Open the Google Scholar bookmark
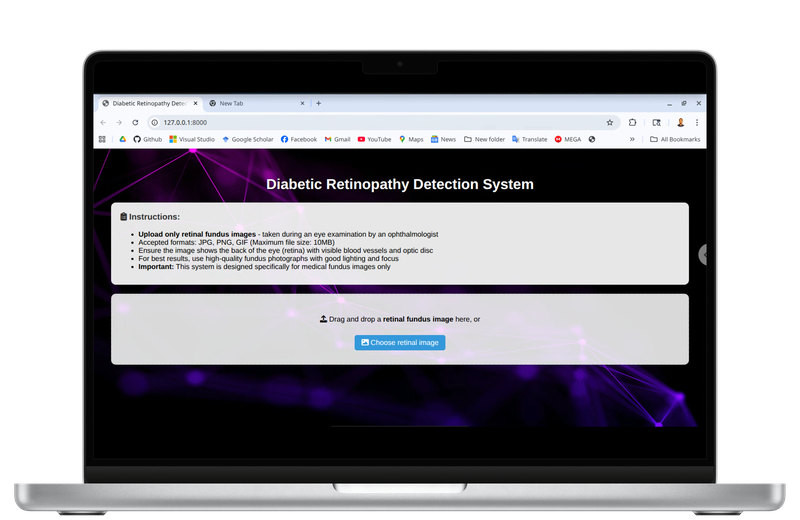This screenshot has width=800, height=520. 248,139
